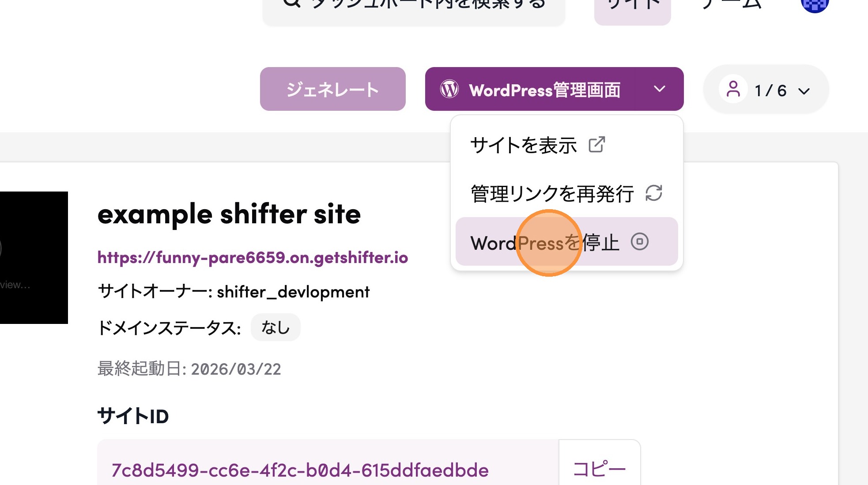This screenshot has width=868, height=485.
Task: Click the WordPress logo icon
Action: click(449, 89)
